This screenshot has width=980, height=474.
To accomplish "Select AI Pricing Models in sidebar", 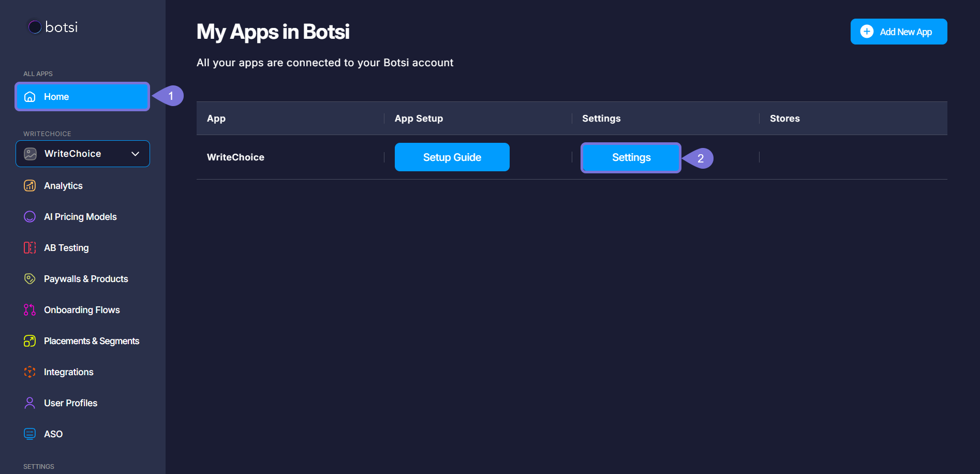I will 80,216.
